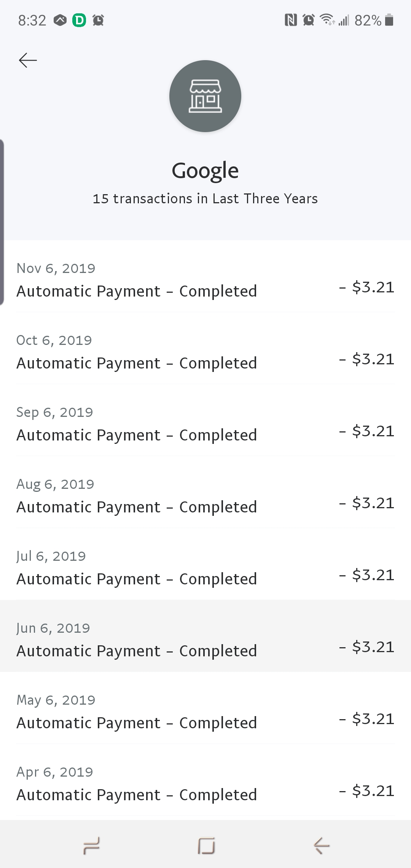The width and height of the screenshot is (411, 868).
Task: View the Apr 6, 2019 transaction
Action: click(205, 784)
